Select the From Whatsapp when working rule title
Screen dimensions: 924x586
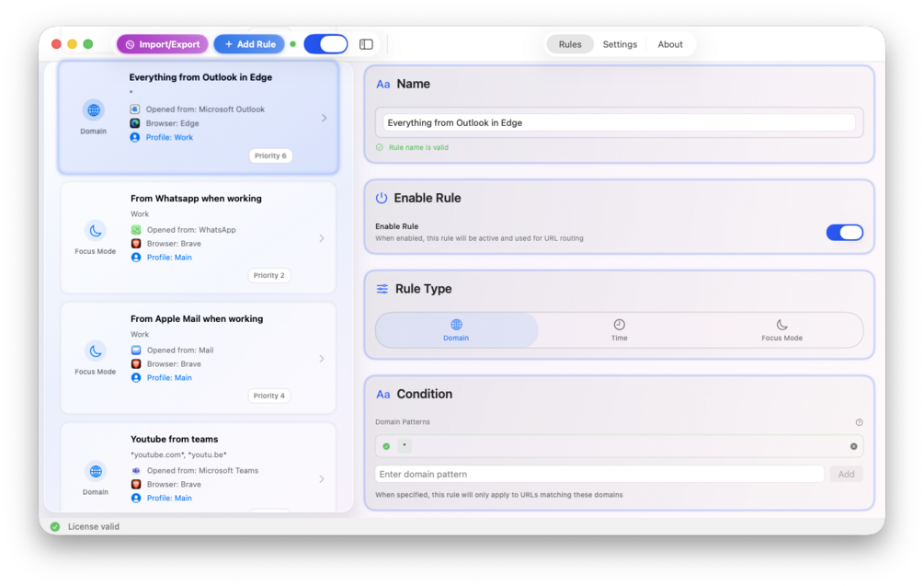(x=196, y=199)
